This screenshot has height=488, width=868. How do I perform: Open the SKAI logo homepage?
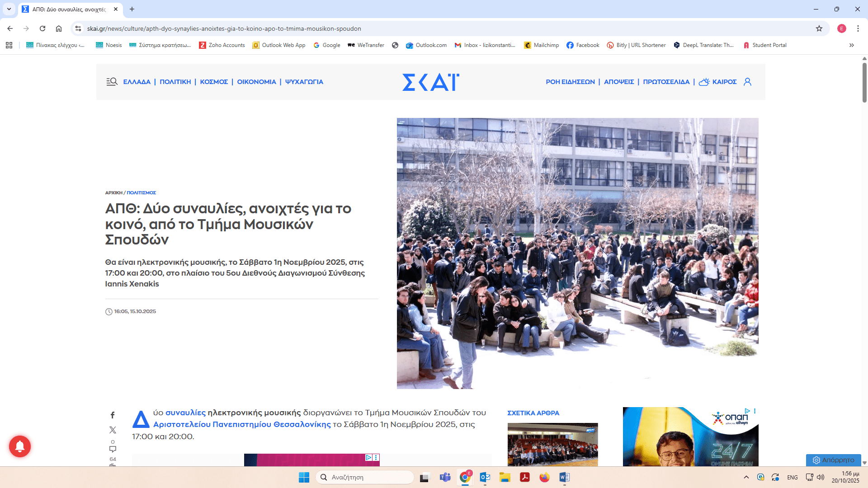(430, 82)
